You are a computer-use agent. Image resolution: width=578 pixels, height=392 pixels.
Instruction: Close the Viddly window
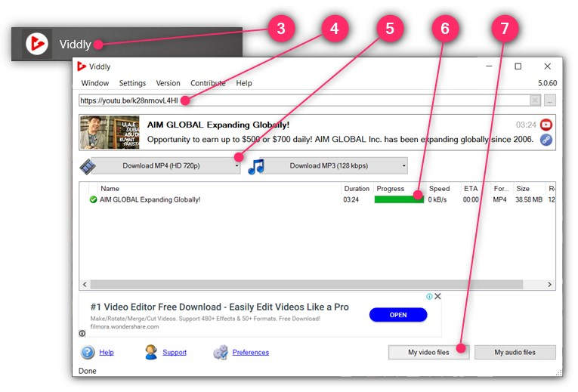(x=548, y=66)
